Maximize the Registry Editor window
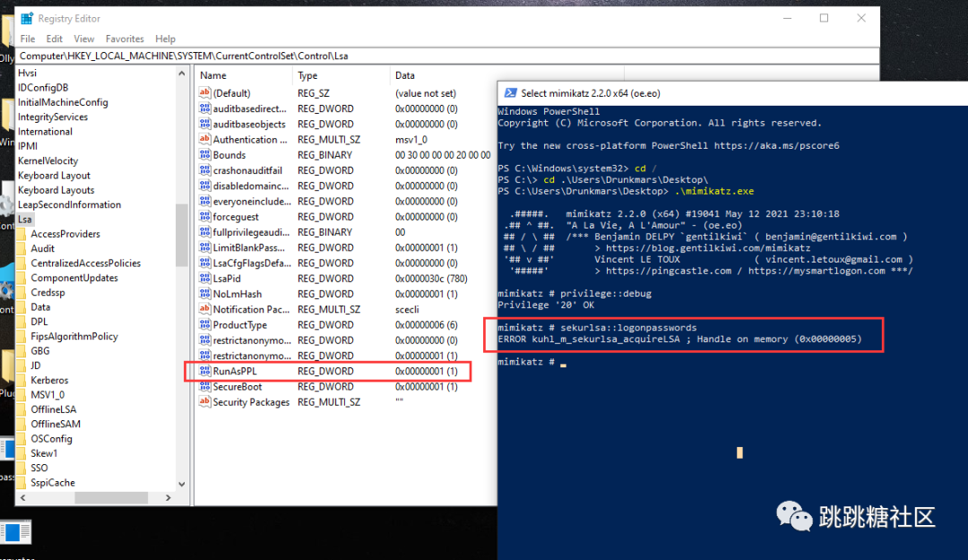 click(x=824, y=18)
